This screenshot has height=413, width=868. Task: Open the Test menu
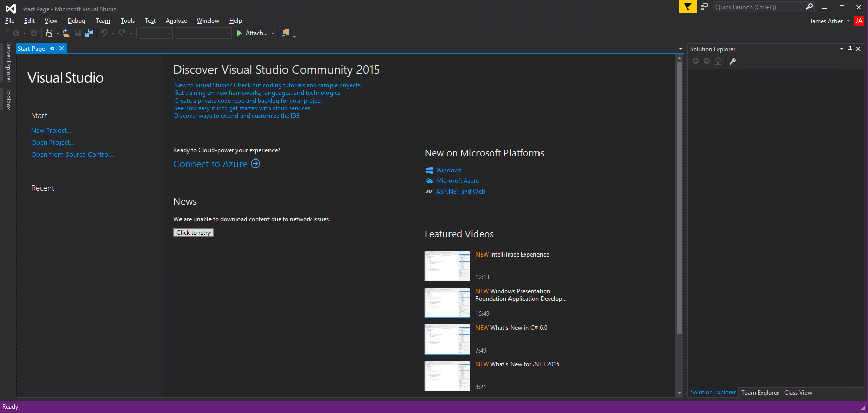(x=150, y=21)
